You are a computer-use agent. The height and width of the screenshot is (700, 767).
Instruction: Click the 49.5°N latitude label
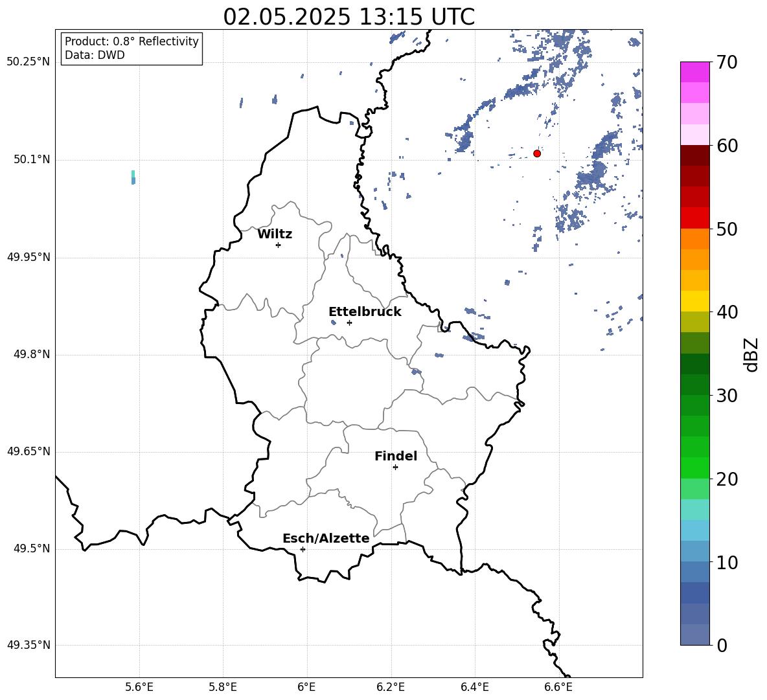tap(32, 548)
